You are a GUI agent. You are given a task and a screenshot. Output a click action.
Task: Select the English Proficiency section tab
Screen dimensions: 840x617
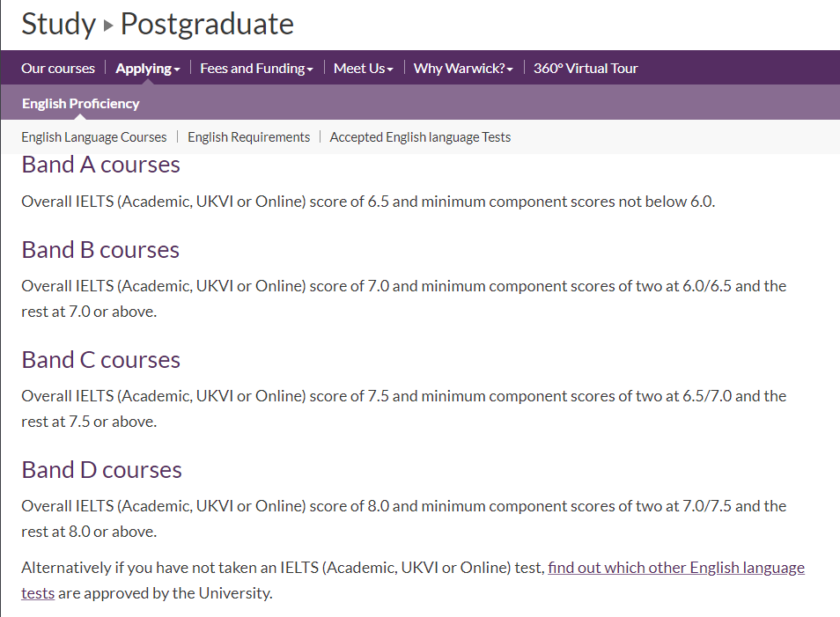81,103
